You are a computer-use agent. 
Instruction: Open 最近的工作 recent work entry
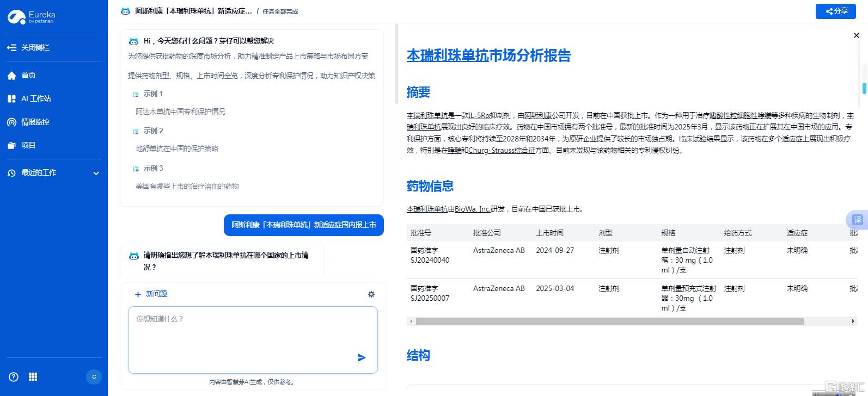(x=39, y=172)
